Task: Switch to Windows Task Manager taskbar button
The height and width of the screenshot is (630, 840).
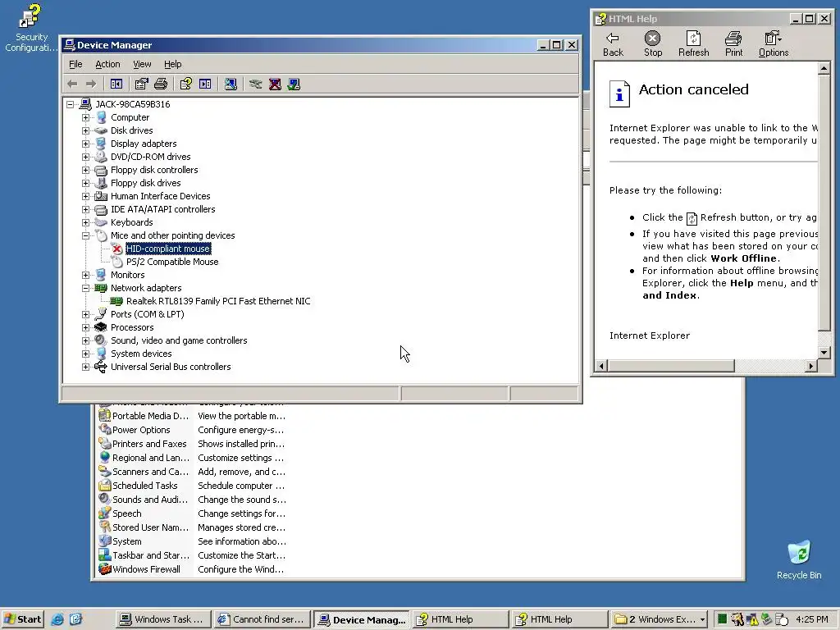Action: pyautogui.click(x=163, y=619)
